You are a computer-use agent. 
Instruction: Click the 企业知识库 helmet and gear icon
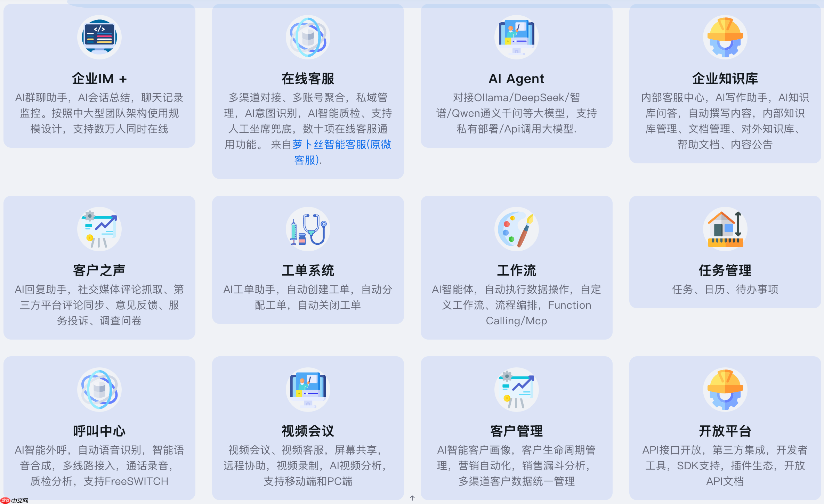coord(725,37)
